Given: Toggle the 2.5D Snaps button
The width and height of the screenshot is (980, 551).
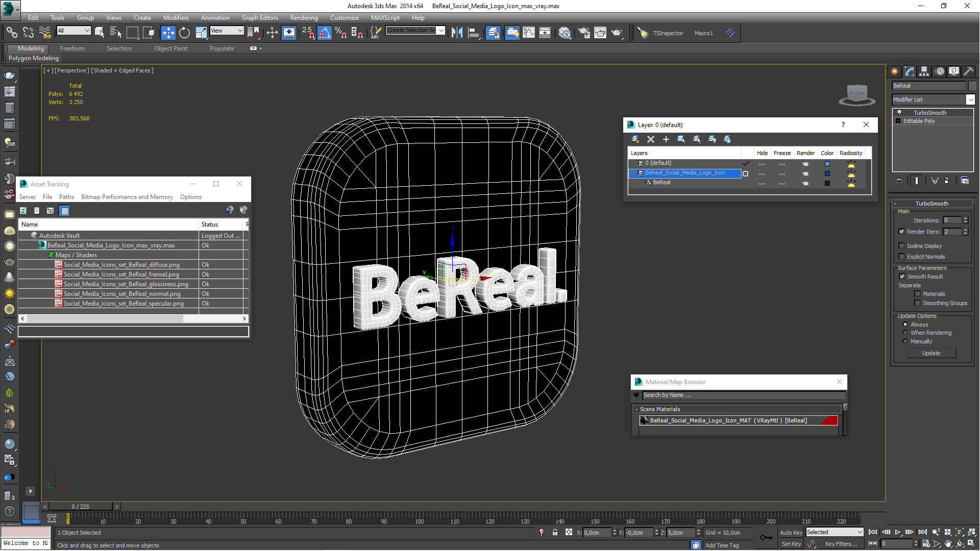Looking at the screenshot, I should click(x=308, y=33).
